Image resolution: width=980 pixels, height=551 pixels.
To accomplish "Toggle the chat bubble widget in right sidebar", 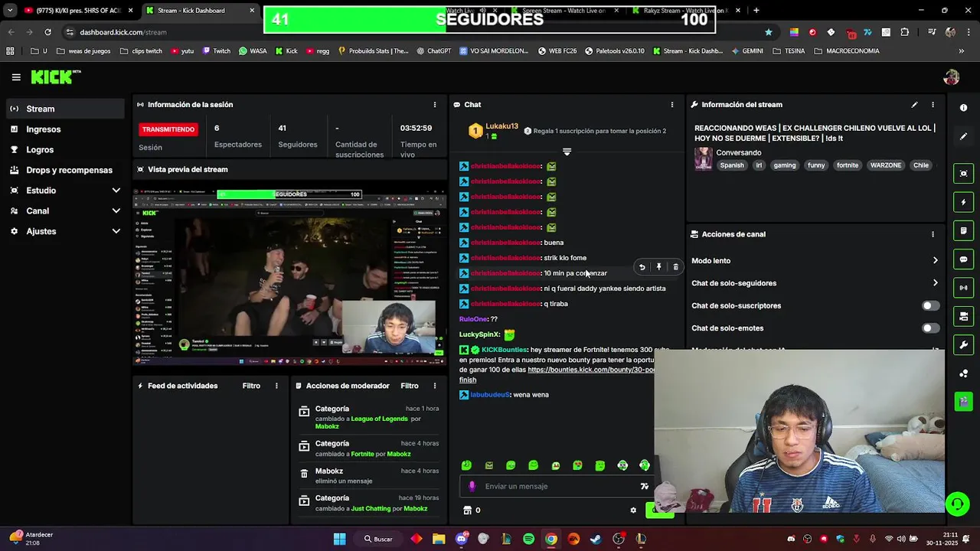I will click(964, 259).
